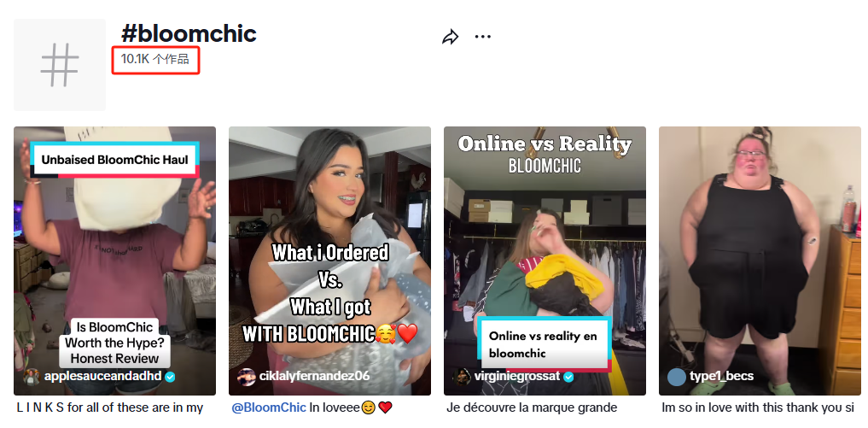Click applesauceandadhd verified badge

[171, 377]
